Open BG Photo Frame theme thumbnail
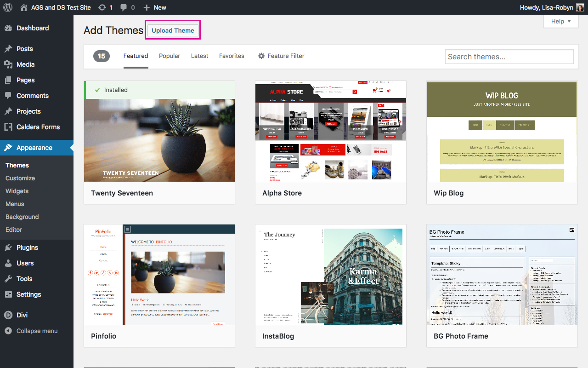The height and width of the screenshot is (368, 588). click(502, 275)
